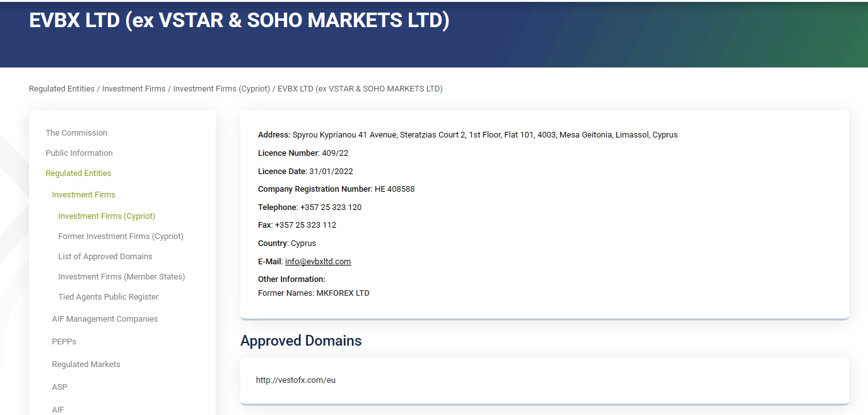This screenshot has height=415, width=868.
Task: Go to List of Approved Domains
Action: tap(105, 257)
